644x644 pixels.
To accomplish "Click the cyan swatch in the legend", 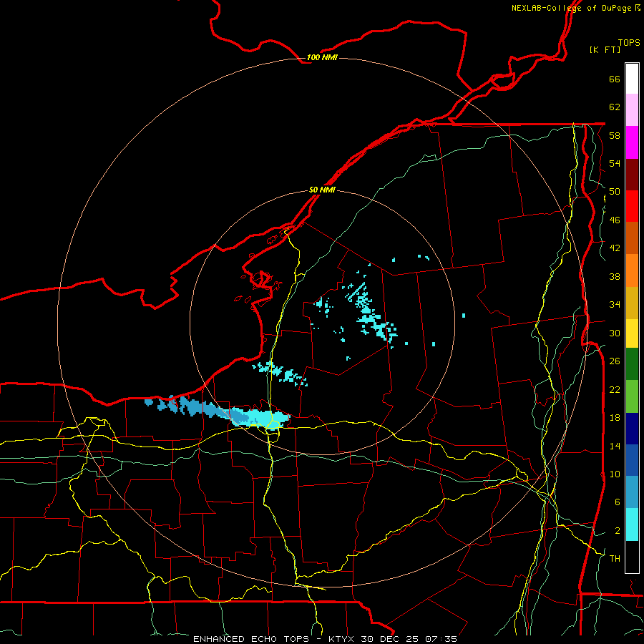I will click(632, 525).
